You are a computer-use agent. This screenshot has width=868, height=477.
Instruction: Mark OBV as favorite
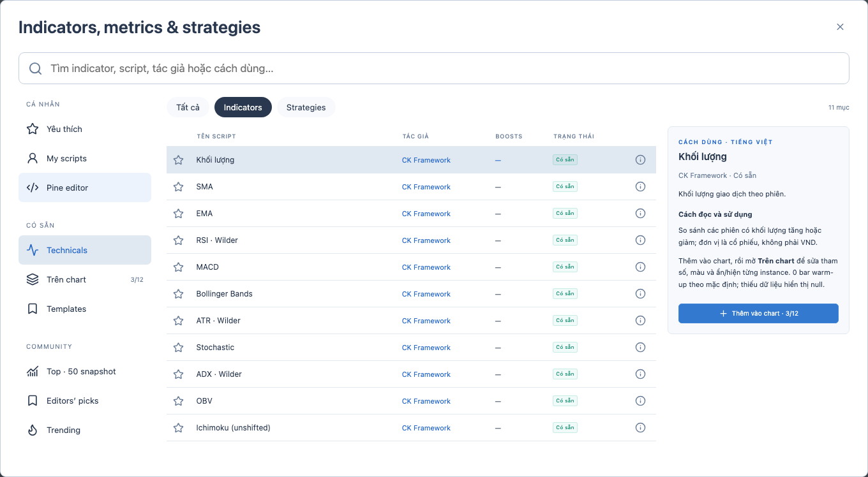[179, 401]
